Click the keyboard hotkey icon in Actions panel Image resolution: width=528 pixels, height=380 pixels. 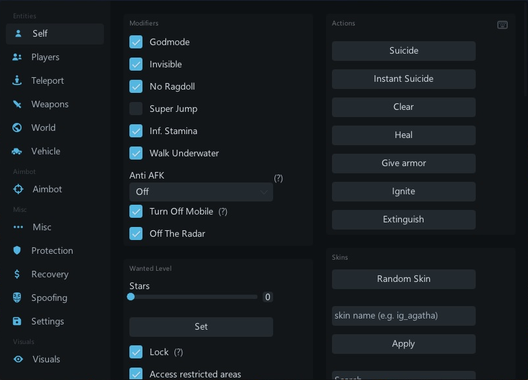click(502, 25)
